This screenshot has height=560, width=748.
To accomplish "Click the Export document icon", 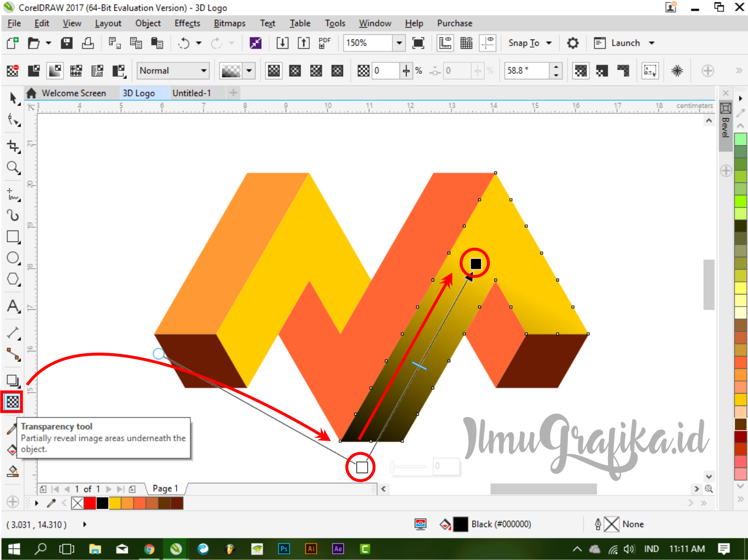I will click(x=304, y=43).
